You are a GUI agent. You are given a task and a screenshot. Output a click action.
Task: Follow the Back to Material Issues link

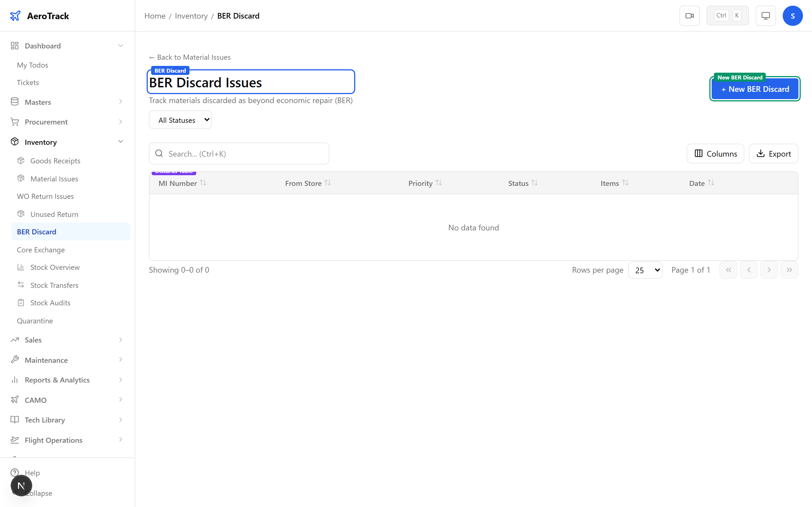pos(189,57)
